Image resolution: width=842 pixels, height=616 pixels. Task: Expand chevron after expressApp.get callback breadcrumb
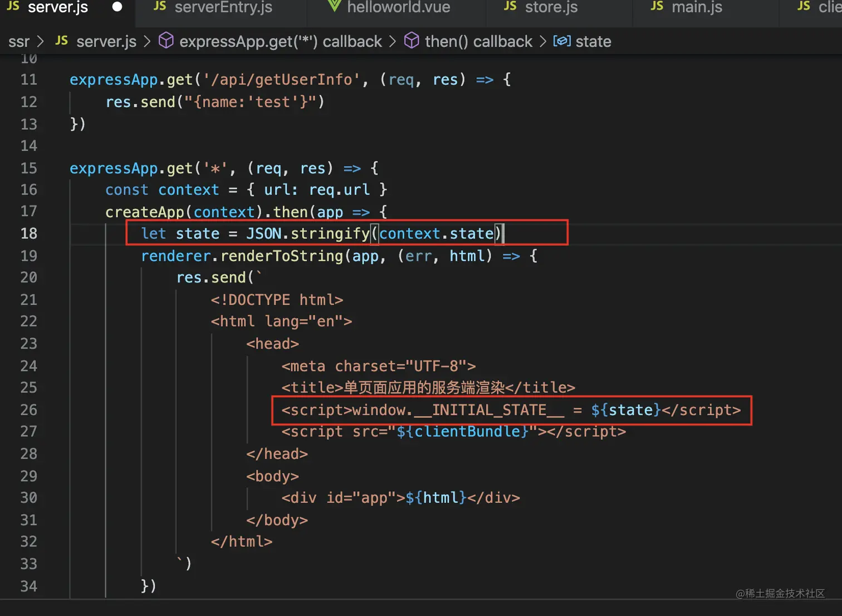pos(393,42)
